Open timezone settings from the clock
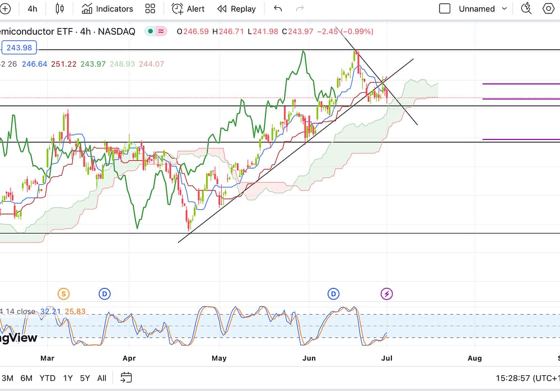560x392 pixels. [526, 378]
